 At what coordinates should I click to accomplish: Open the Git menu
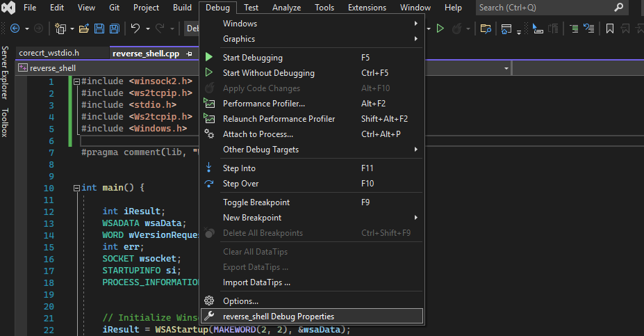coord(114,8)
